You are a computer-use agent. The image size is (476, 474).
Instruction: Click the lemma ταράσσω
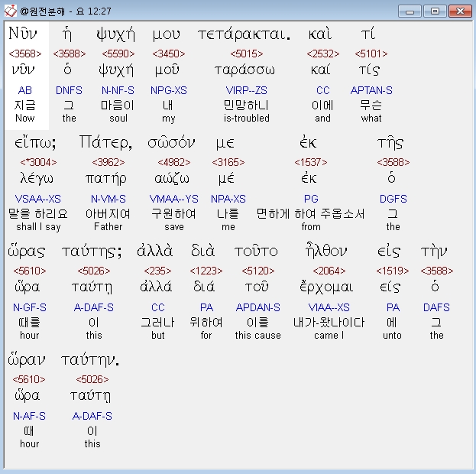[x=244, y=70]
